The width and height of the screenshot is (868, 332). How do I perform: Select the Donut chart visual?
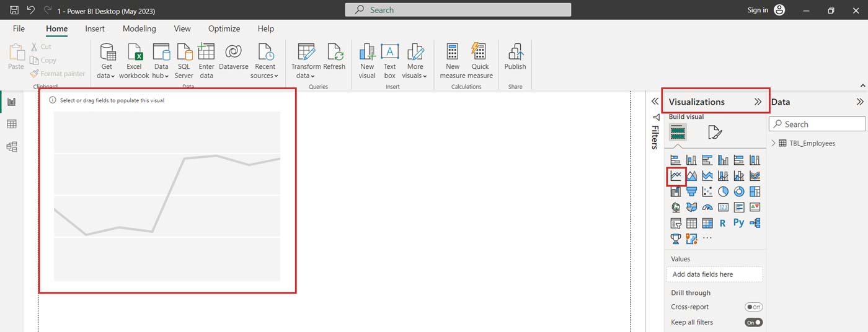click(739, 191)
